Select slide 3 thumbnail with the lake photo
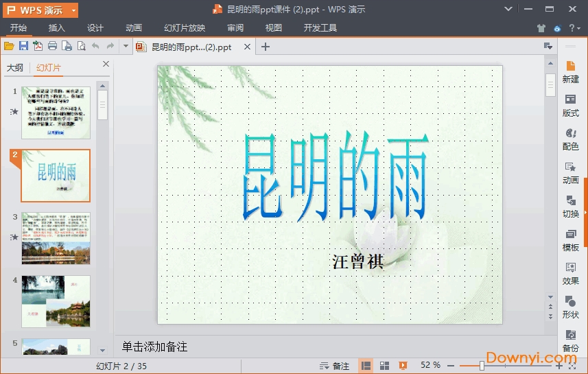The width and height of the screenshot is (588, 374). coord(56,238)
